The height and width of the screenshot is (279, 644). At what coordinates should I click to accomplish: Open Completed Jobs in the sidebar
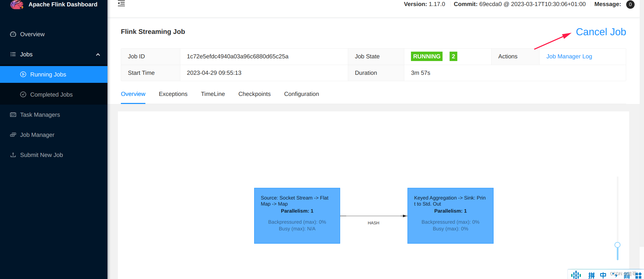(x=54, y=95)
